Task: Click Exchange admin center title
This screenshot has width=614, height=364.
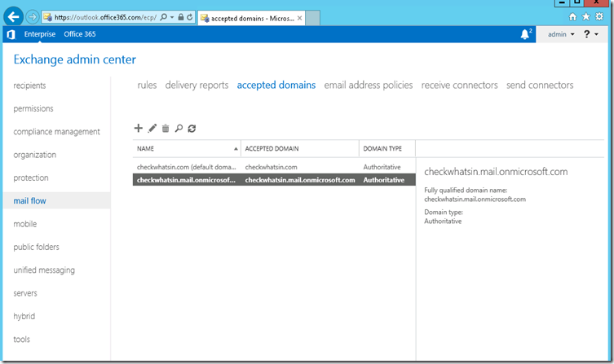Action: 75,59
